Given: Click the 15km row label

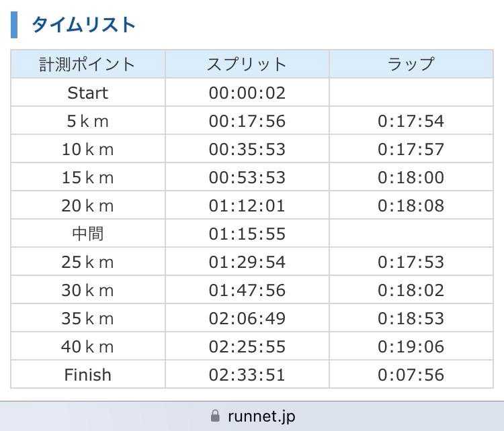Looking at the screenshot, I should [87, 177].
